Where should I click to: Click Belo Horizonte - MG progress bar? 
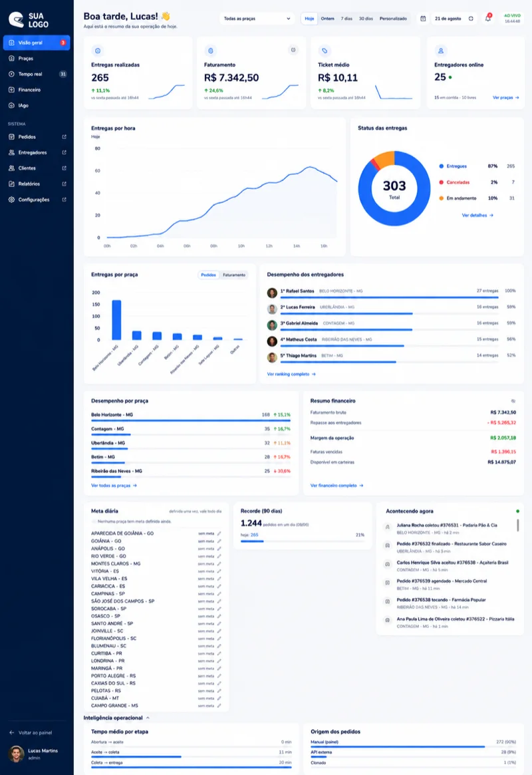pos(191,420)
